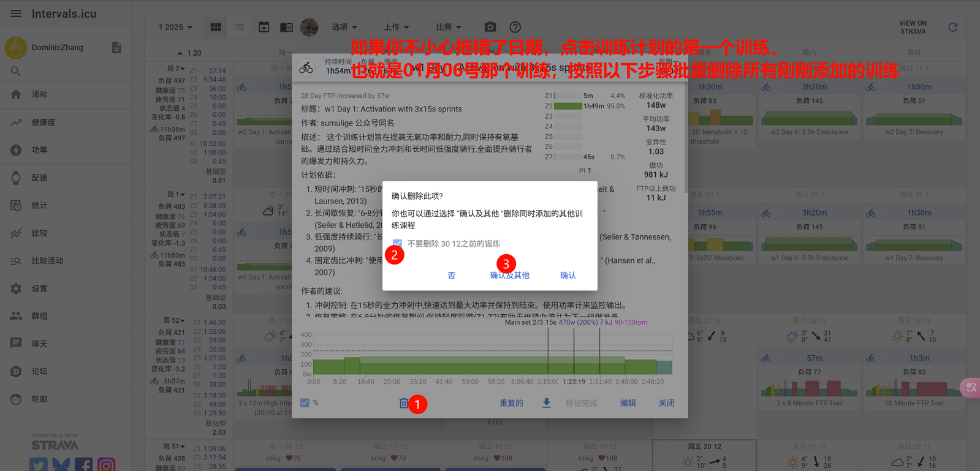Go to 健康度 in the sidebar
The image size is (980, 471).
tap(43, 122)
